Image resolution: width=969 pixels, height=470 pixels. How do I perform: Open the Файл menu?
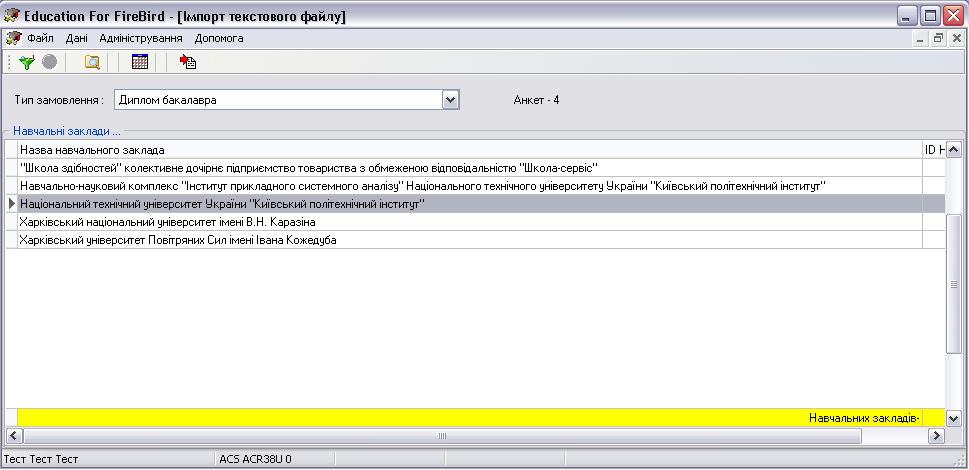(x=40, y=38)
